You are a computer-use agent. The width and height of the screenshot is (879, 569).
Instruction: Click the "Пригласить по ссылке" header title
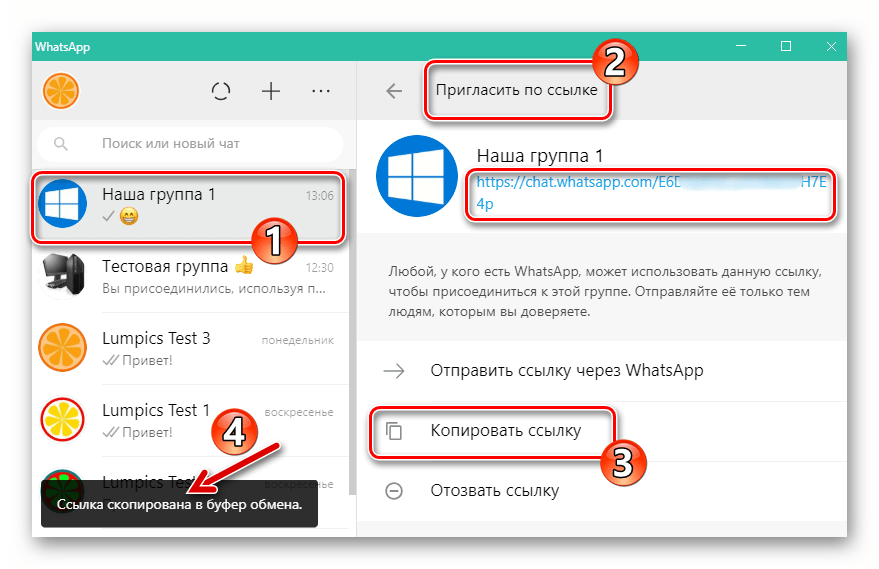click(x=516, y=90)
